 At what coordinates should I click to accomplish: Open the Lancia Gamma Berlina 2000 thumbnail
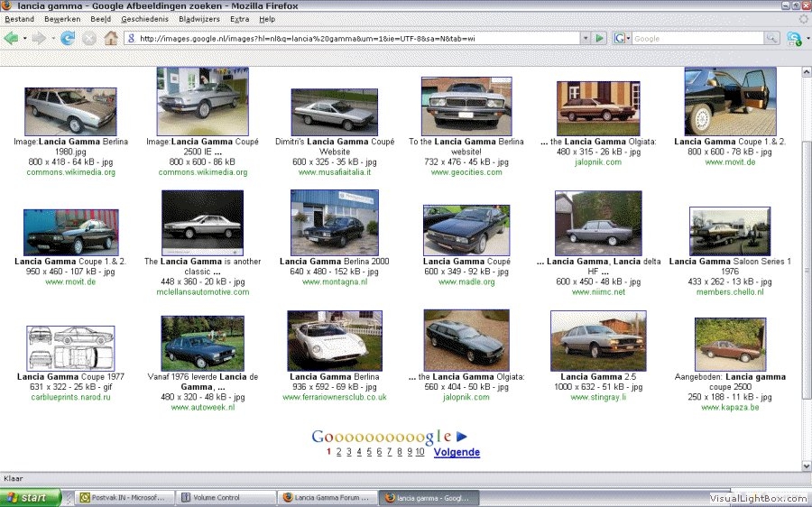click(x=335, y=223)
